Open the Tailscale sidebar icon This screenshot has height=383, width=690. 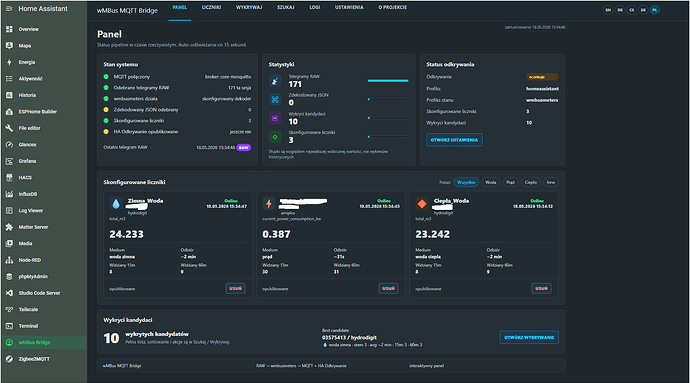click(9, 309)
